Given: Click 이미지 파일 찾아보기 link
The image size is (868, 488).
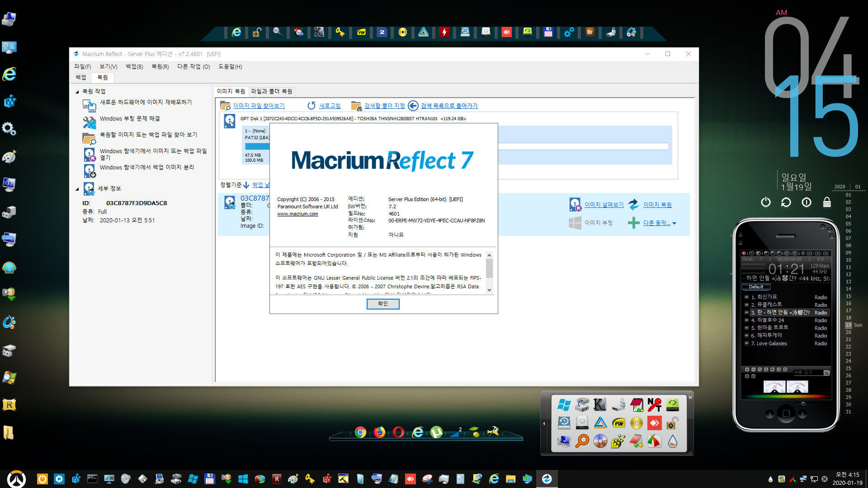Looking at the screenshot, I should pyautogui.click(x=259, y=106).
